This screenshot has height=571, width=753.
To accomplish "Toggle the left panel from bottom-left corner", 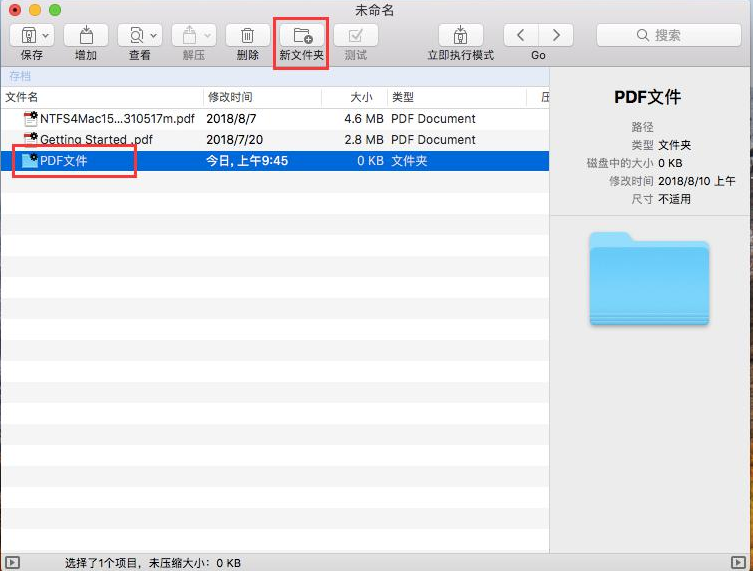I will [x=12, y=562].
